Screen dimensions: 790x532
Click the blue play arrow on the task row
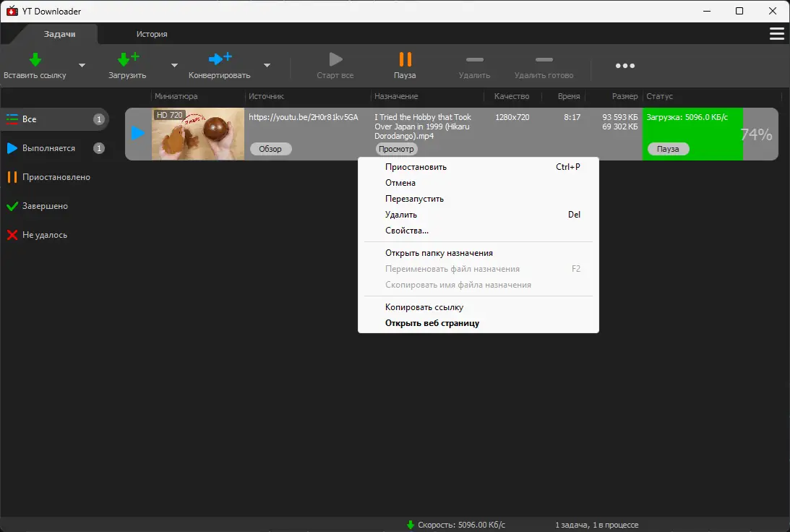137,134
